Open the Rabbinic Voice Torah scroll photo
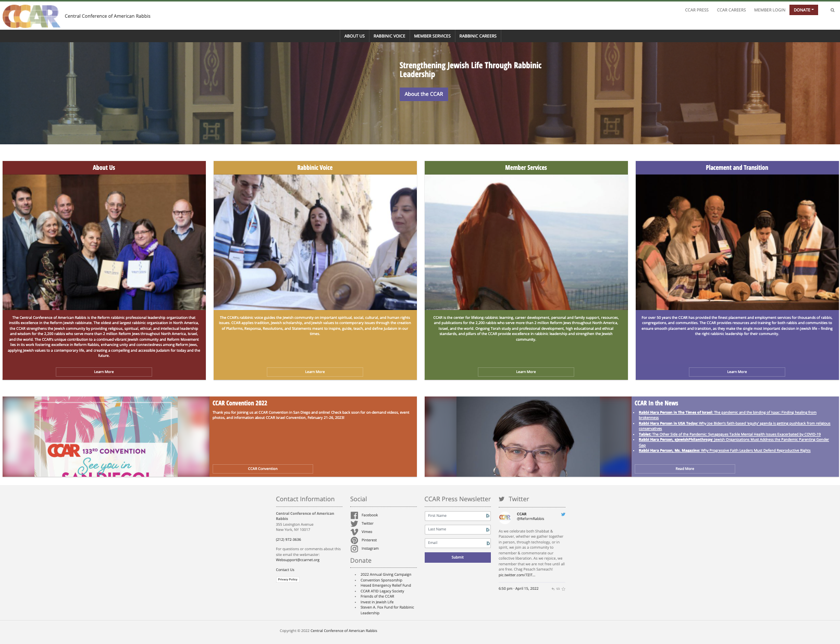 (315, 242)
